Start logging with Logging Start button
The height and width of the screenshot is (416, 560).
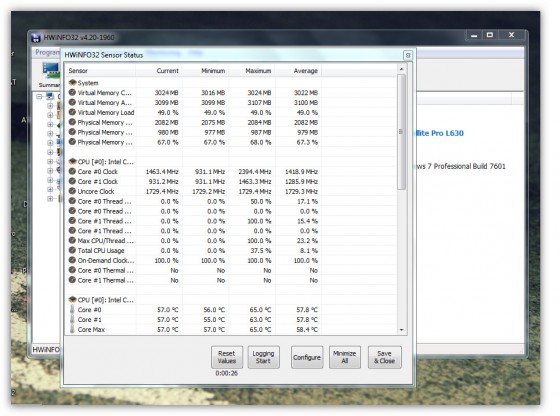(x=263, y=357)
